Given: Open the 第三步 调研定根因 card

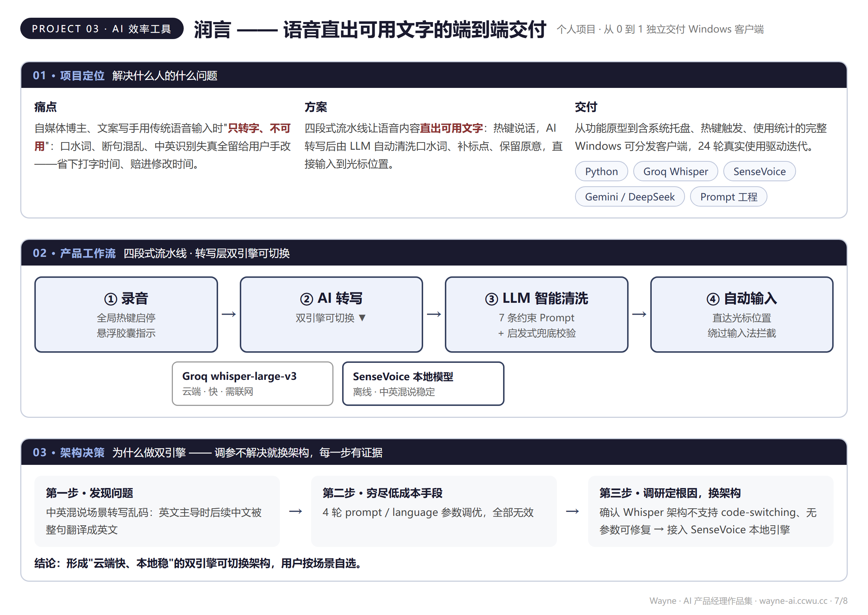Looking at the screenshot, I should (711, 511).
